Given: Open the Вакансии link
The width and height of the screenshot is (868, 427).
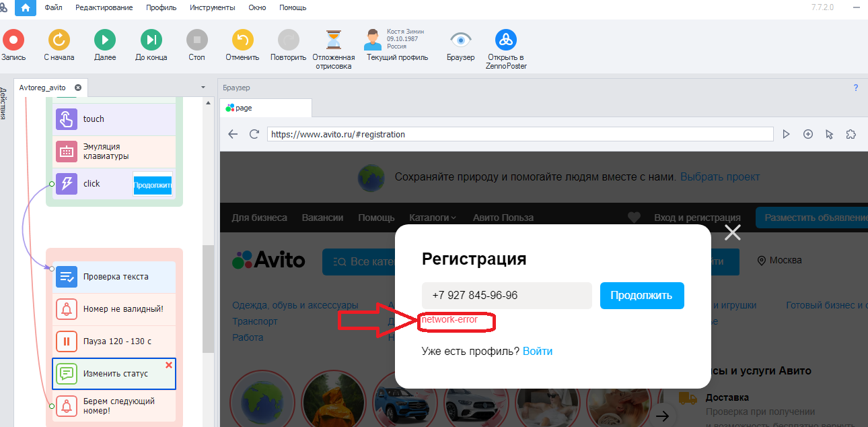Looking at the screenshot, I should (322, 218).
